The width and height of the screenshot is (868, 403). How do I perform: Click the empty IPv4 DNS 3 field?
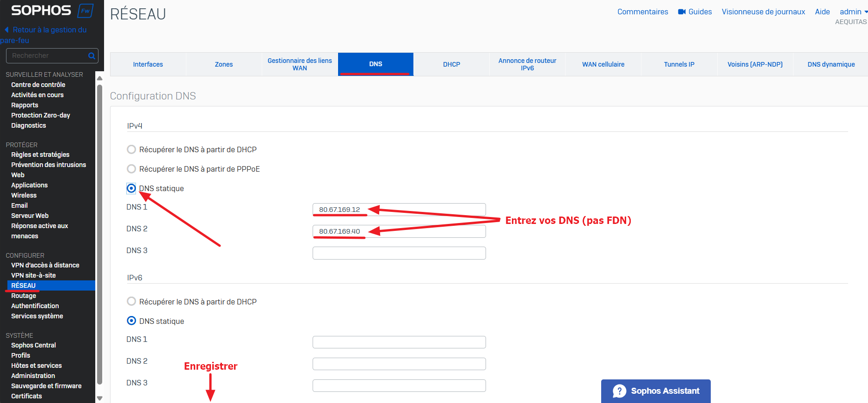399,253
